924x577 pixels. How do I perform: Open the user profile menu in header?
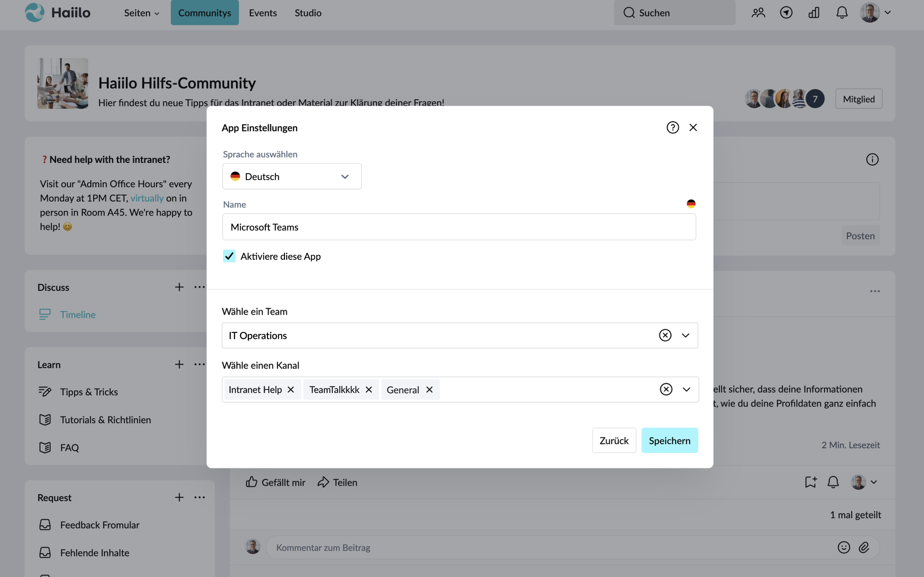pos(875,12)
